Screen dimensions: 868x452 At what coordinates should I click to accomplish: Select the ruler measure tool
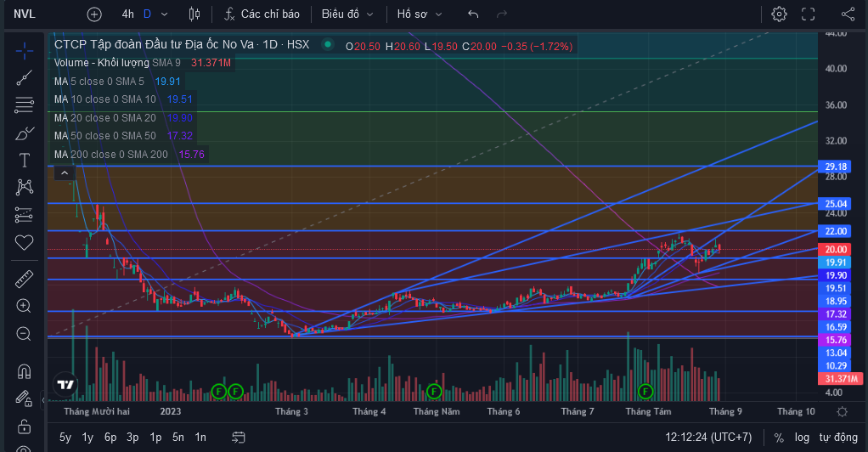click(x=25, y=279)
